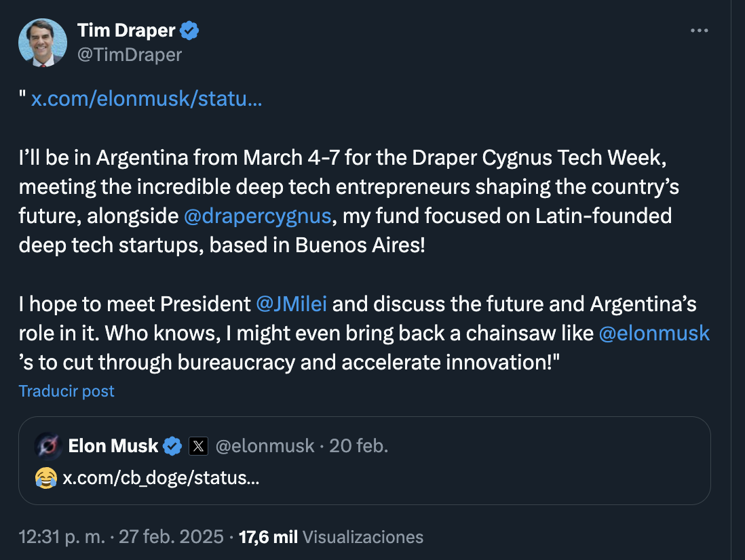This screenshot has height=560, width=745.
Task: Open the x.com/cb_doge/status… text in quote
Action: pos(161,478)
